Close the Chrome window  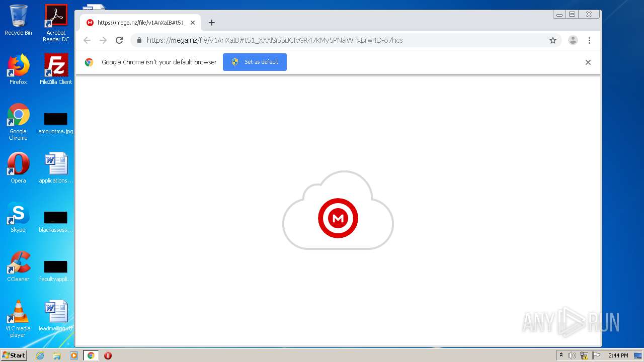pos(589,15)
